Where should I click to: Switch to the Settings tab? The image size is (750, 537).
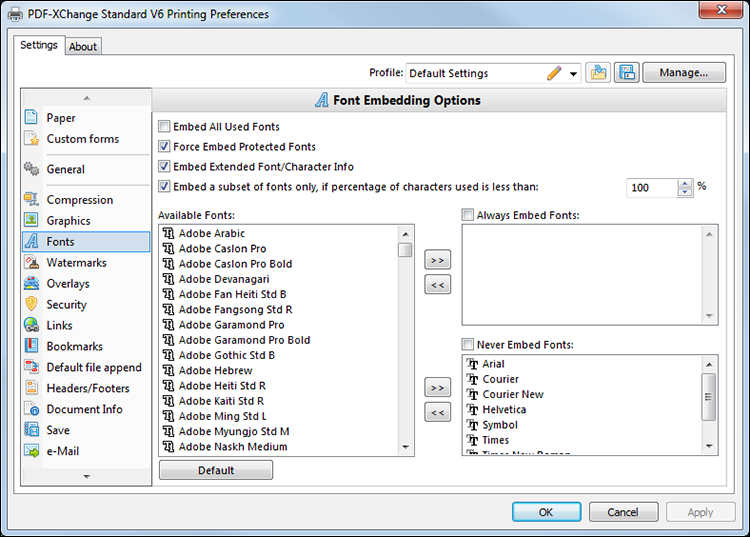[x=39, y=45]
